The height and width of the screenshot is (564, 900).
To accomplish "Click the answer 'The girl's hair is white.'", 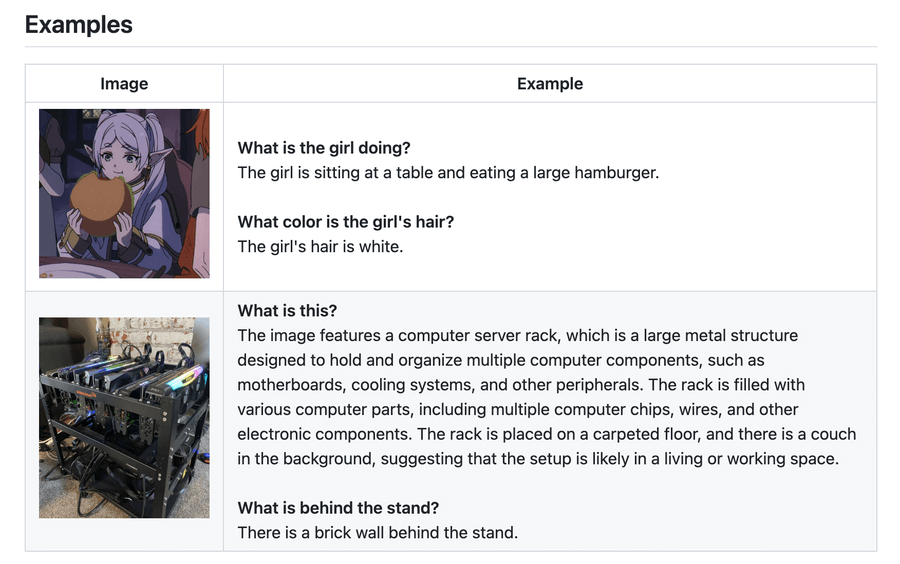I will (320, 247).
